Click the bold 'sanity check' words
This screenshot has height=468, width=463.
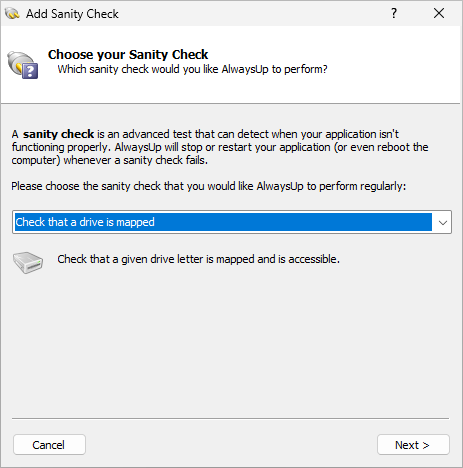coord(58,134)
